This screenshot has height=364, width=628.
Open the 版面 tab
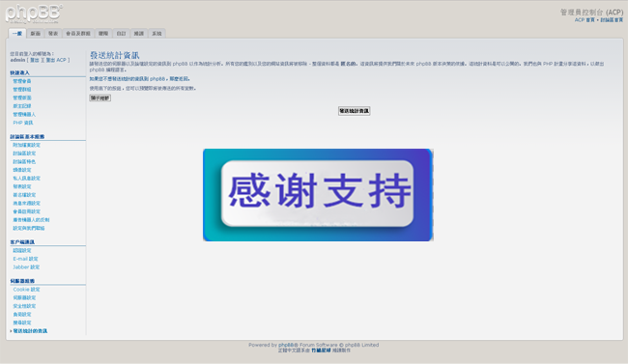click(x=36, y=34)
